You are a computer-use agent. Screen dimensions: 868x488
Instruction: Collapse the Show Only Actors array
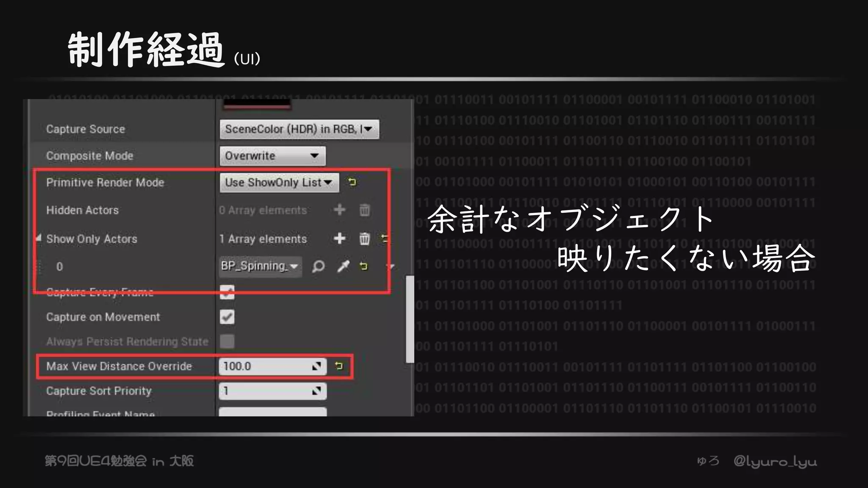click(39, 238)
